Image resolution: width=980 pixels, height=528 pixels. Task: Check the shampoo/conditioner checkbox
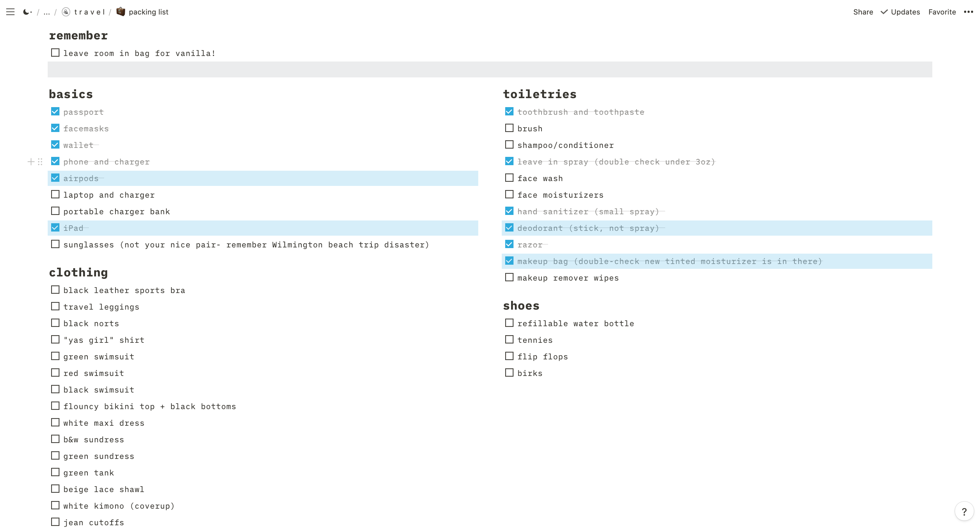(509, 144)
